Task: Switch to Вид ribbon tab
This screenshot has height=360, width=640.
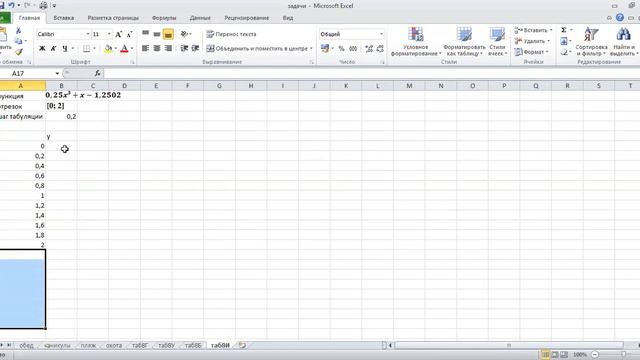Action: 288,18
